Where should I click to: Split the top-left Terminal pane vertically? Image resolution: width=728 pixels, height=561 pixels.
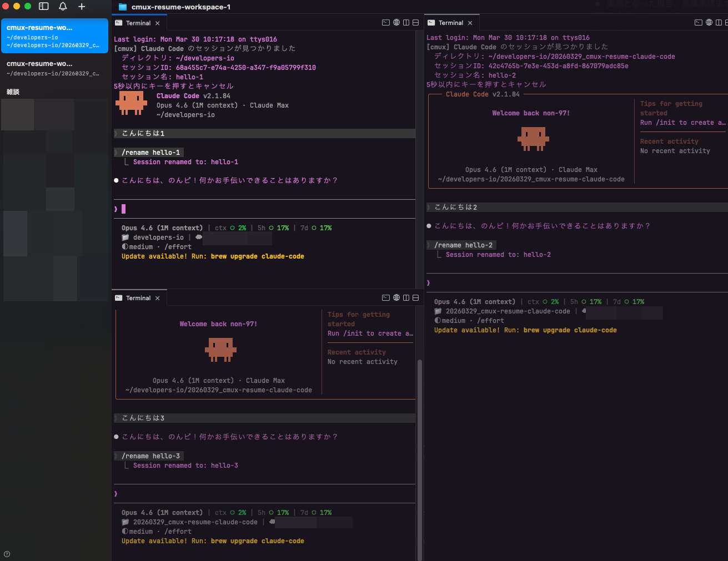pos(406,22)
